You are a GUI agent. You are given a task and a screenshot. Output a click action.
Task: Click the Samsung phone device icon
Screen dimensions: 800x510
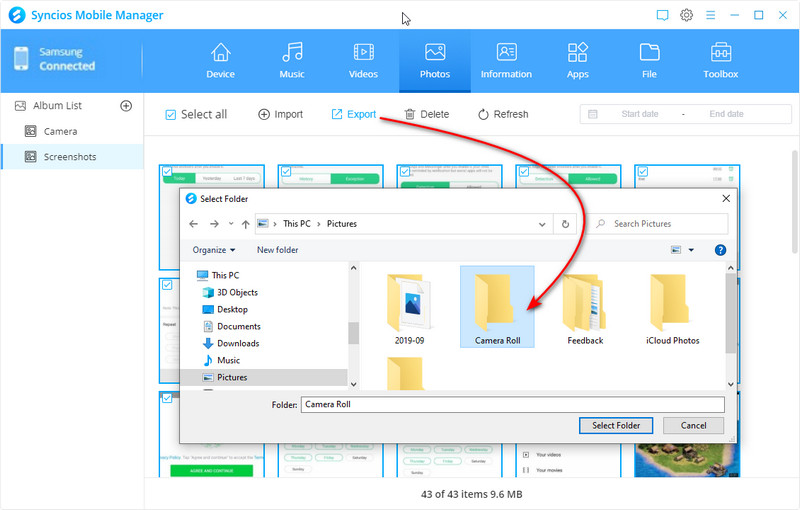[x=21, y=59]
